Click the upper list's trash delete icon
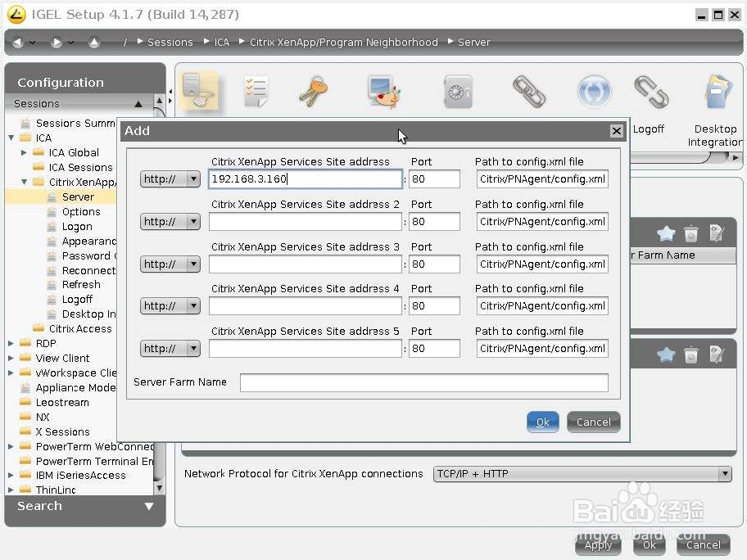Screen dimensions: 747x560 point(690,233)
